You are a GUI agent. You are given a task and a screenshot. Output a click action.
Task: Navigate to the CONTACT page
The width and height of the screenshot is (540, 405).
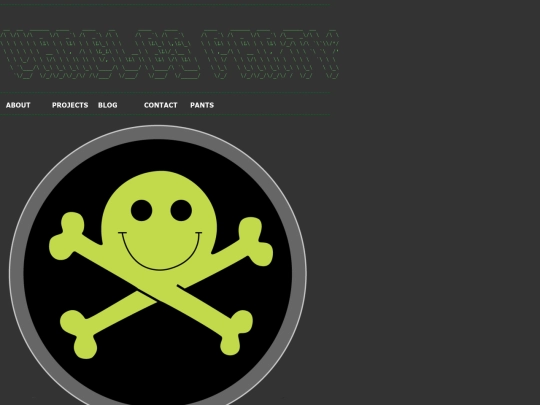(x=160, y=105)
